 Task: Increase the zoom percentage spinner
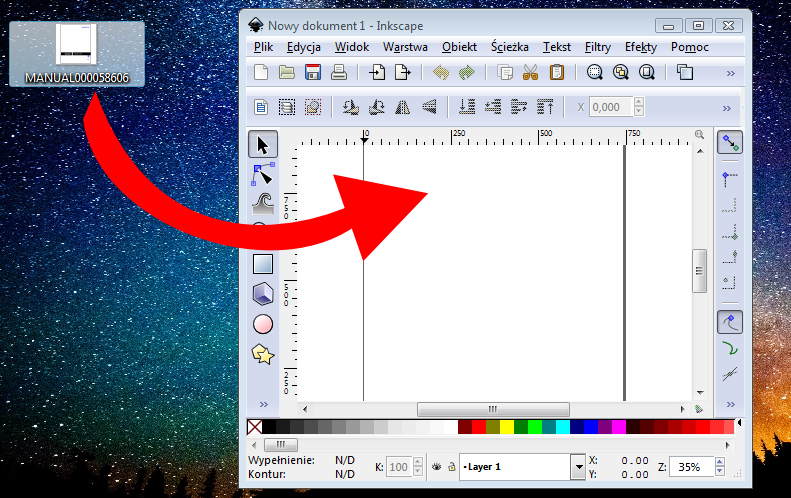point(720,462)
